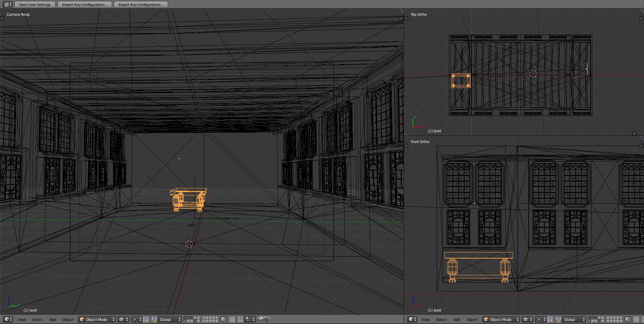Open Object menu in Camera Persp viewport
This screenshot has width=644, height=324.
68,320
